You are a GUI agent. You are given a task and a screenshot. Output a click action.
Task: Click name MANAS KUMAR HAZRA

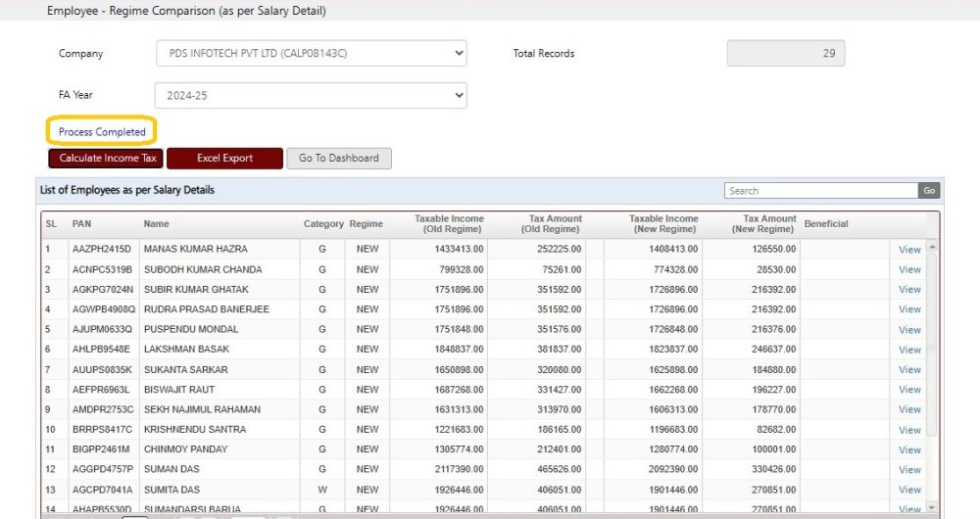[x=196, y=249]
